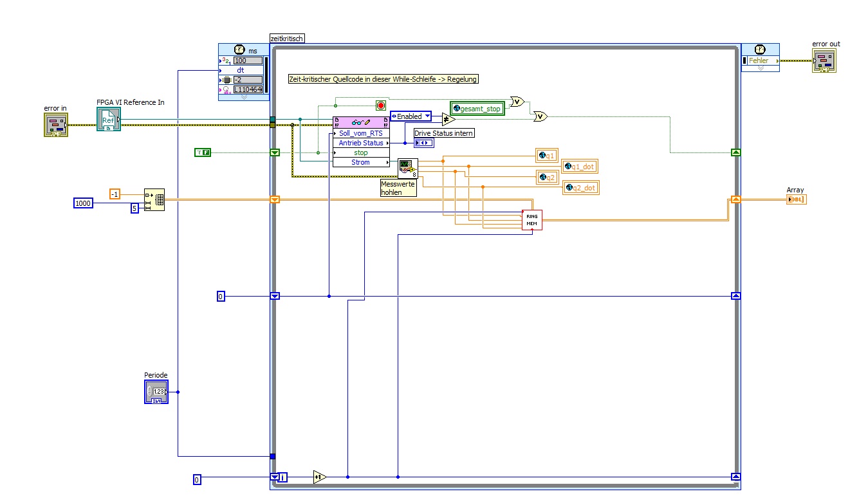Screen dimensions: 868x496
Task: Click the timed loop output node clock icon
Action: point(760,49)
